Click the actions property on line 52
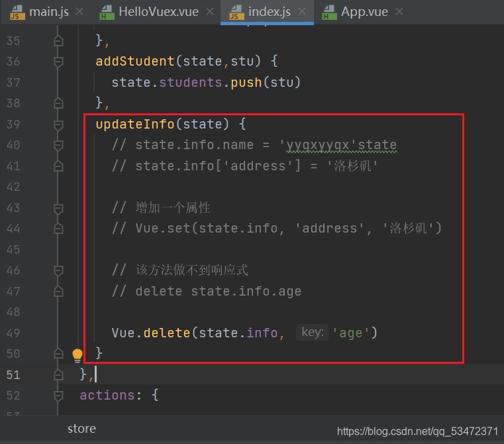The width and height of the screenshot is (504, 444). (107, 396)
